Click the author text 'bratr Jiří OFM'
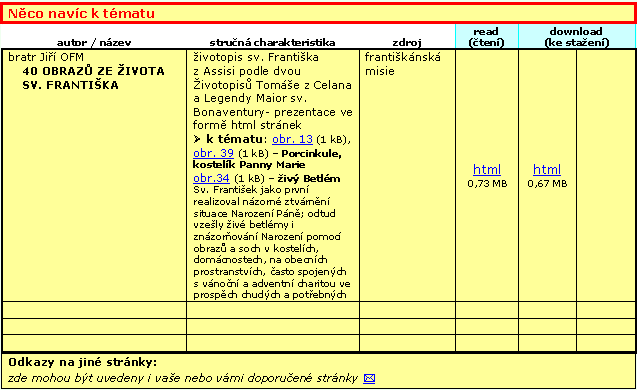Screen dimensions: 637x390 pyautogui.click(x=46, y=57)
